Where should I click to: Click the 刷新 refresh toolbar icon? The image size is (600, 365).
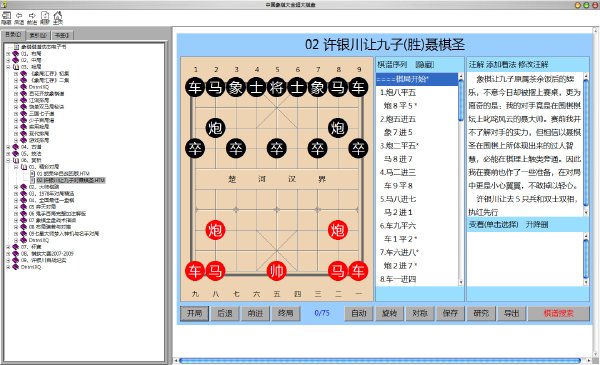[45, 18]
